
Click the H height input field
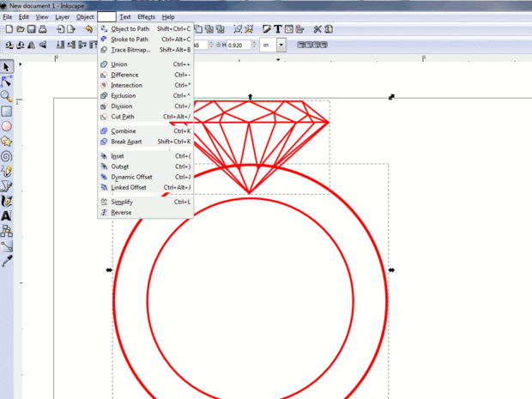(239, 45)
